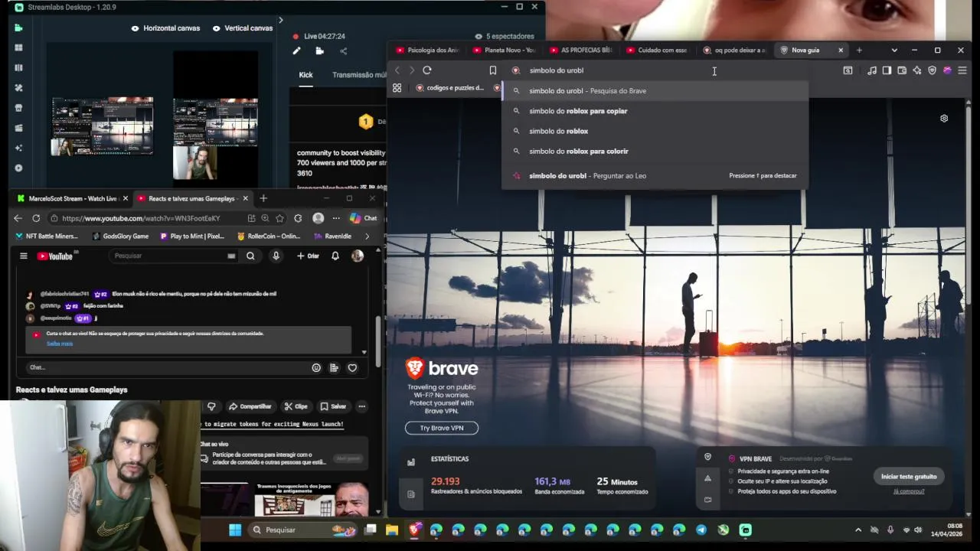Switch to Transmissão múltipla tab in Streamlabs
Image resolution: width=980 pixels, height=551 pixels.
tap(359, 75)
